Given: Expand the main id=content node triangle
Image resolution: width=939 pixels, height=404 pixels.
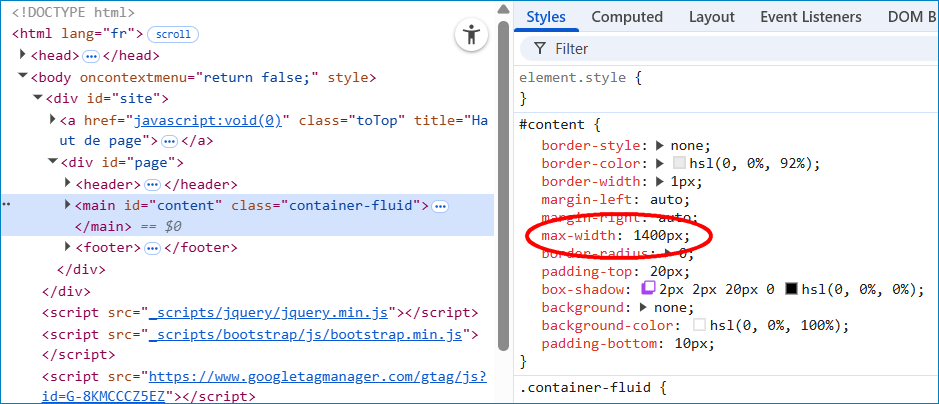Looking at the screenshot, I should pyautogui.click(x=68, y=205).
